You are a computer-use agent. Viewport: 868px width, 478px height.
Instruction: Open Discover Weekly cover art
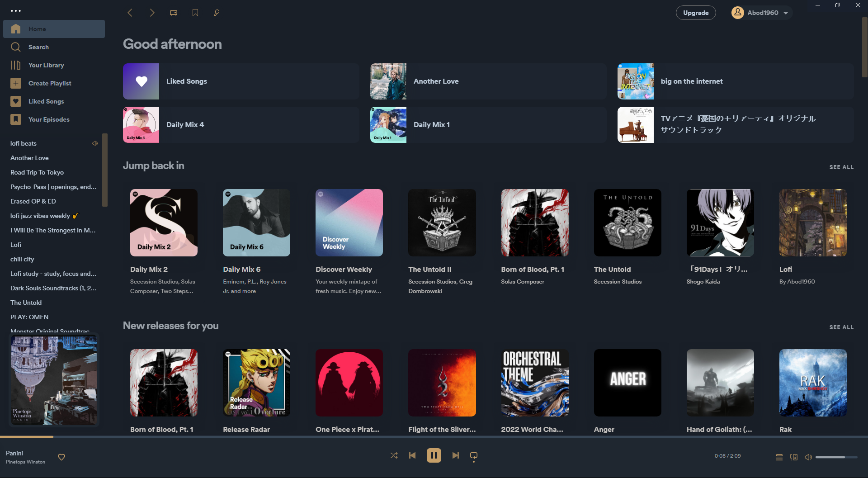pyautogui.click(x=349, y=222)
